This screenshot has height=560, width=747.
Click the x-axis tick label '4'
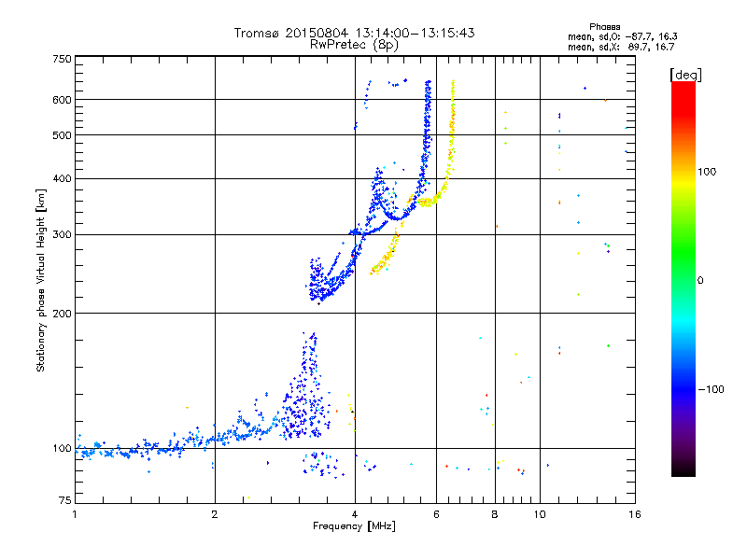point(355,514)
